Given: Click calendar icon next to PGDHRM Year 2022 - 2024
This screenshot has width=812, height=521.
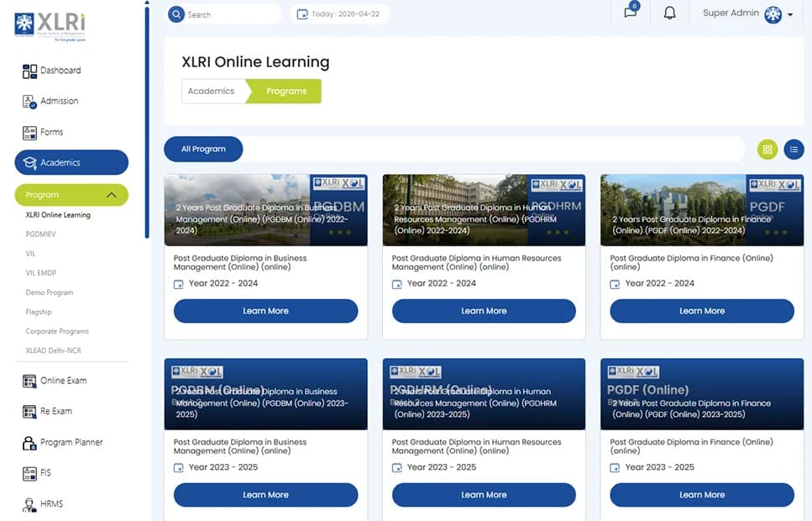Looking at the screenshot, I should pyautogui.click(x=396, y=284).
